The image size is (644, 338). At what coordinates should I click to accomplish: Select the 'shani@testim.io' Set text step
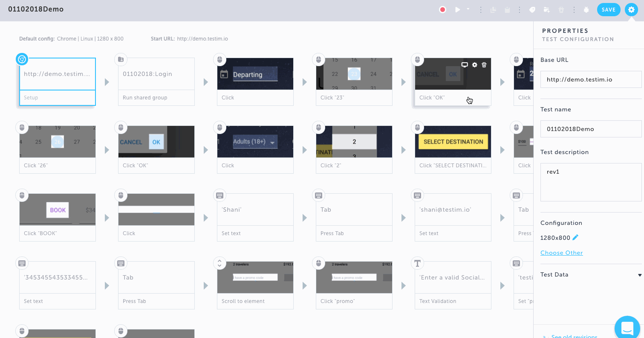[x=453, y=218]
